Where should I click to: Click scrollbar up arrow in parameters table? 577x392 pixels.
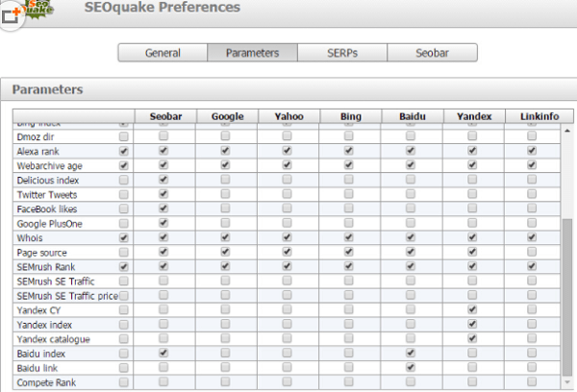(567, 131)
